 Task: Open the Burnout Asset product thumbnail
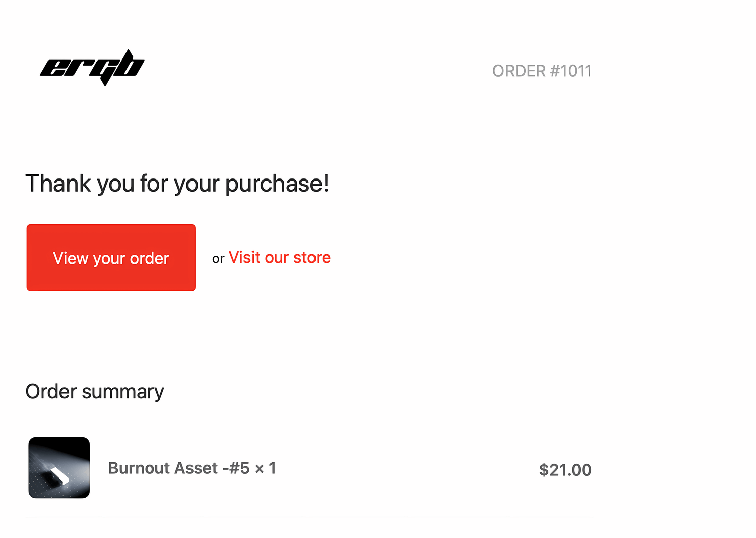(59, 467)
